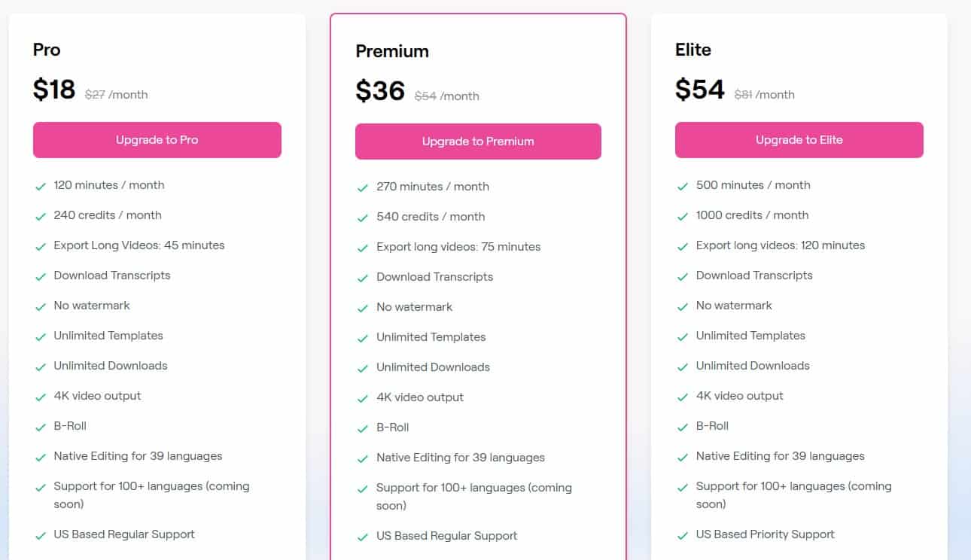971x560 pixels.
Task: Click the crossed-out '$54' price under Premium
Action: pos(427,96)
